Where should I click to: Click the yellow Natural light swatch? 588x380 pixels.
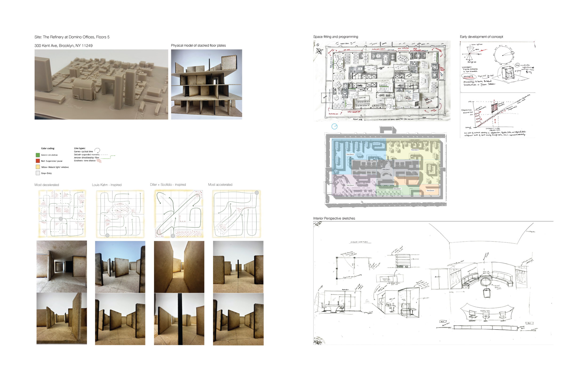(38, 167)
